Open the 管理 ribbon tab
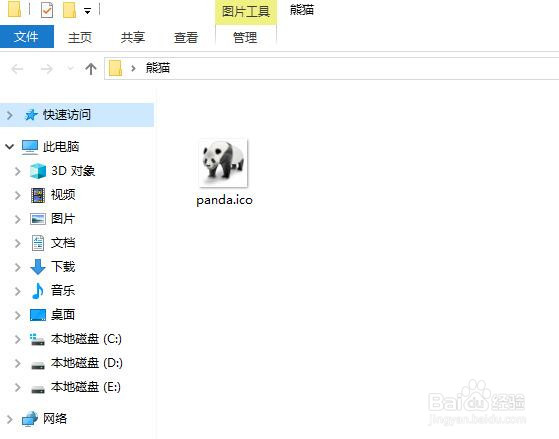Image resolution: width=559 pixels, height=439 pixels. [x=245, y=37]
